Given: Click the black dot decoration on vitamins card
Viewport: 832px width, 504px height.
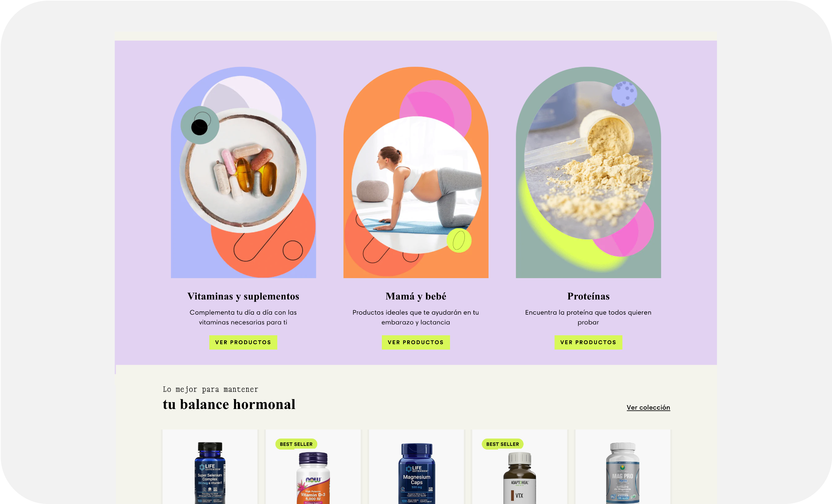Looking at the screenshot, I should [199, 127].
